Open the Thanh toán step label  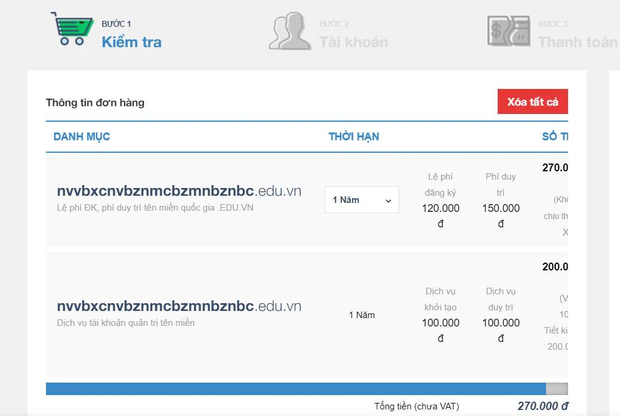click(577, 42)
